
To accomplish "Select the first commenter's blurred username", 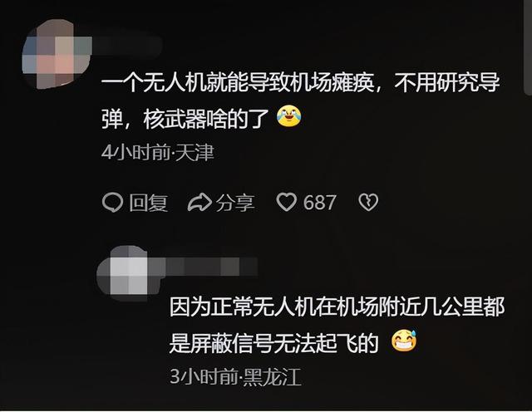I will 127,46.
